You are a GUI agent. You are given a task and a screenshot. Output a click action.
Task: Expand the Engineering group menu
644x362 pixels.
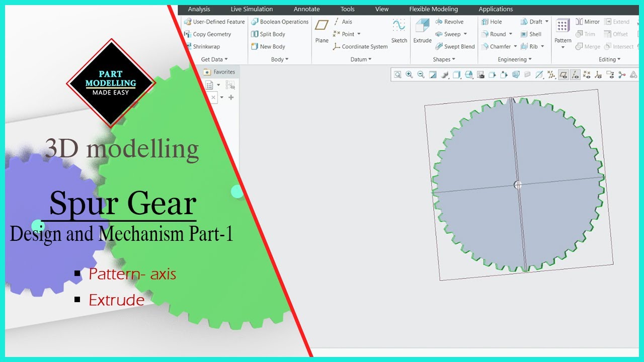point(515,59)
